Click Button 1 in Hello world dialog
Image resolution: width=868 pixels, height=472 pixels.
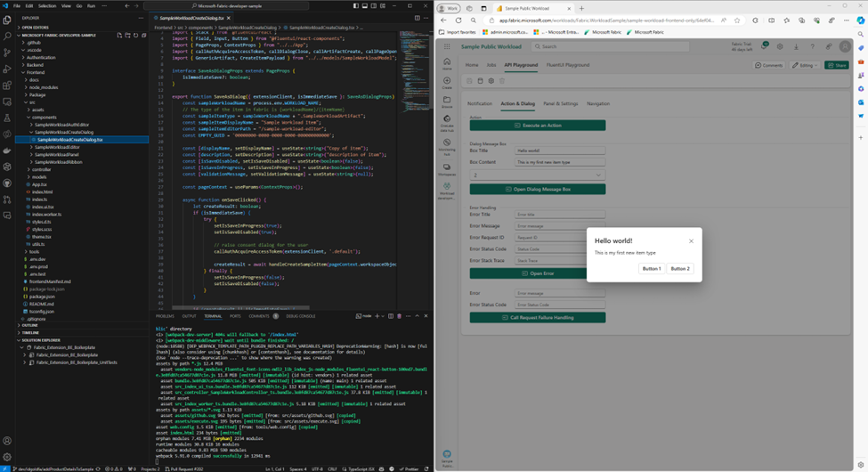point(652,269)
